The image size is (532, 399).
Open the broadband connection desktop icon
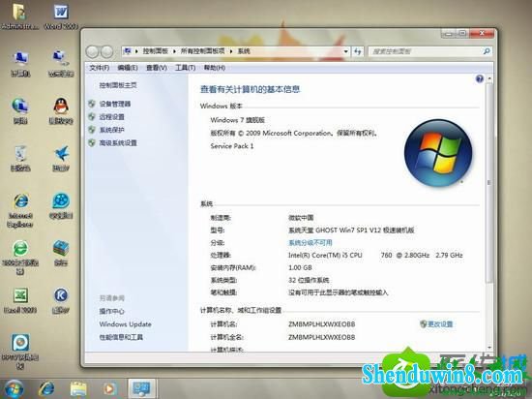pos(61,63)
